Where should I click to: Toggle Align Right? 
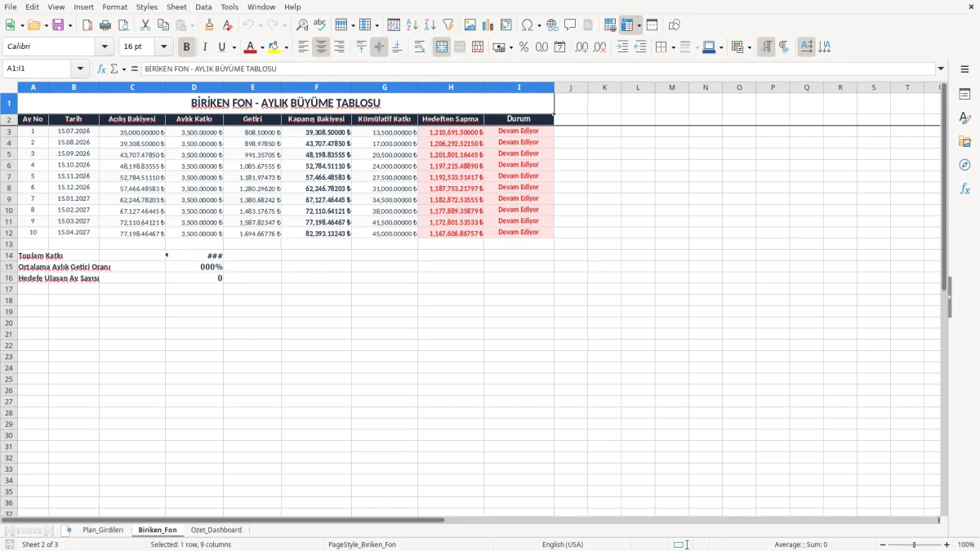[x=339, y=47]
